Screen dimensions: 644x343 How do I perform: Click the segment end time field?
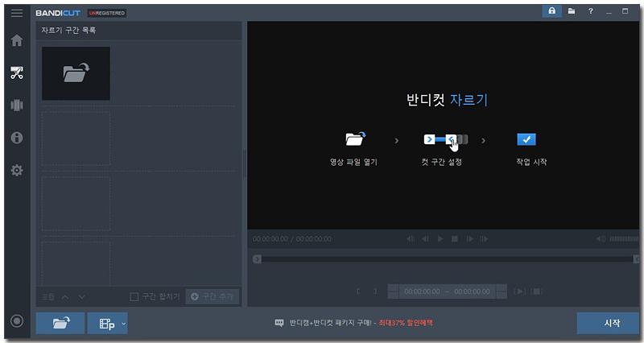pos(472,291)
